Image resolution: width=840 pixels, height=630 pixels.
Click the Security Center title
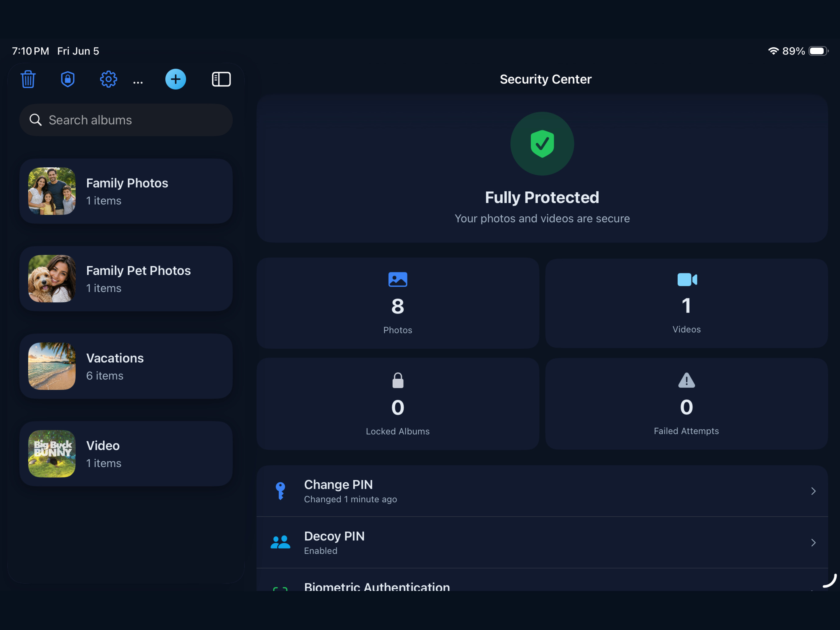(x=545, y=79)
